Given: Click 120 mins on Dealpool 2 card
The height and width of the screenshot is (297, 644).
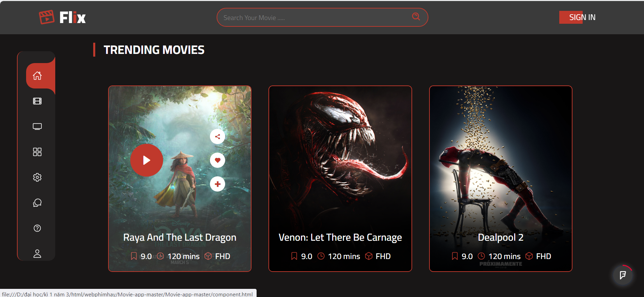Looking at the screenshot, I should [x=504, y=256].
